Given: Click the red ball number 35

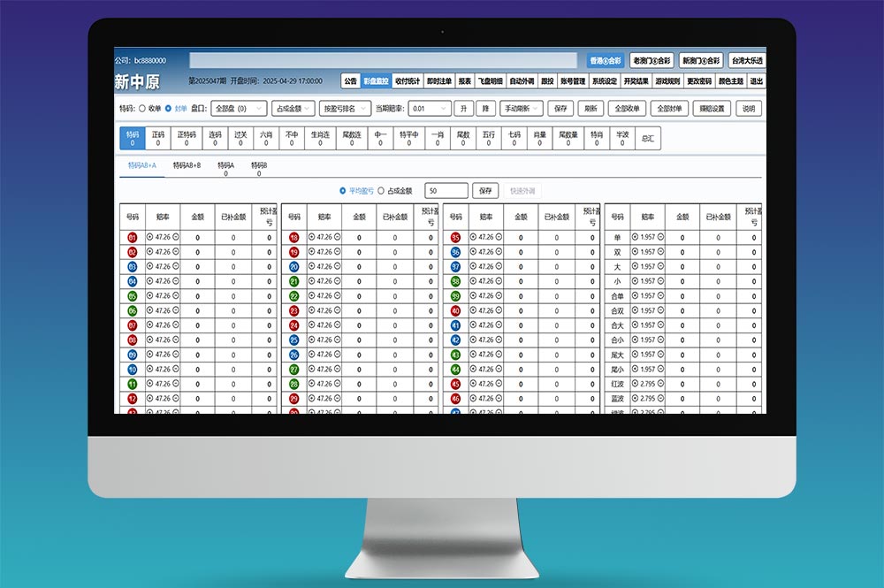Looking at the screenshot, I should pos(455,237).
